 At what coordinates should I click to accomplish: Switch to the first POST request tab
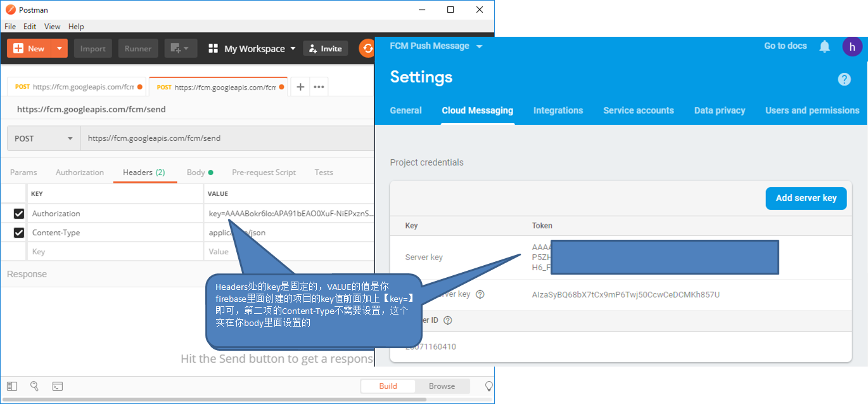pyautogui.click(x=77, y=87)
